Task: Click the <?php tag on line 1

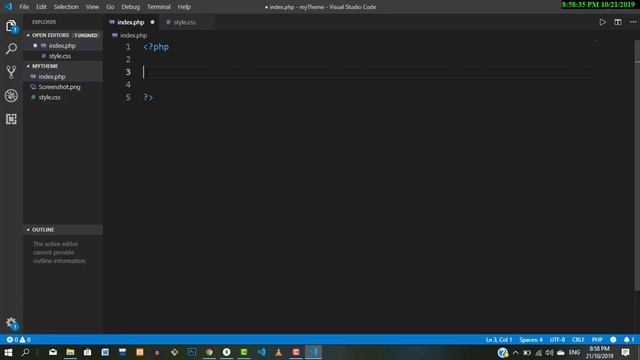Action: click(156, 47)
